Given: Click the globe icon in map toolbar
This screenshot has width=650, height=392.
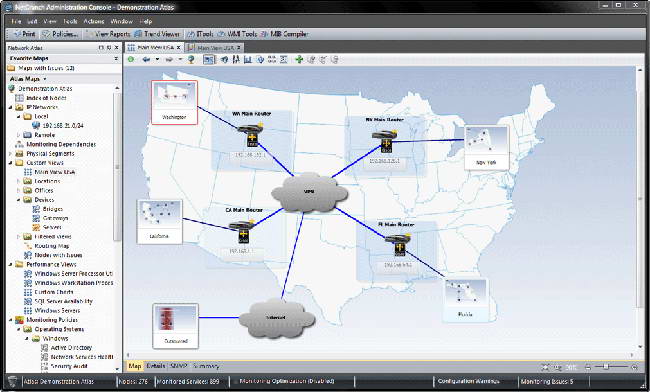Looking at the screenshot, I should pyautogui.click(x=191, y=59).
